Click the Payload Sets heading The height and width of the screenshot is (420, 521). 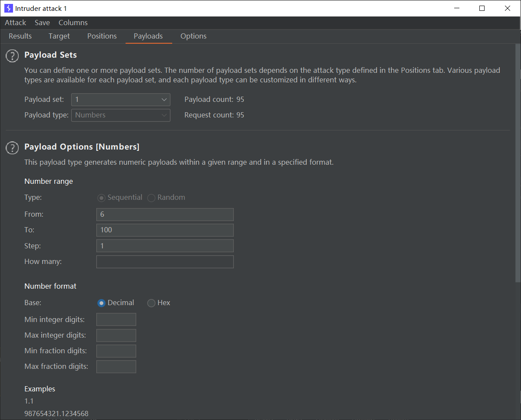pyautogui.click(x=50, y=55)
